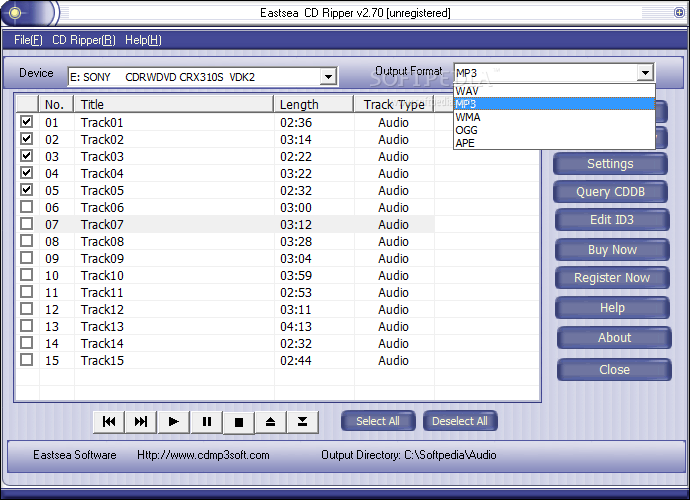Check the Track09 checkbox
This screenshot has width=690, height=500.
[x=26, y=257]
